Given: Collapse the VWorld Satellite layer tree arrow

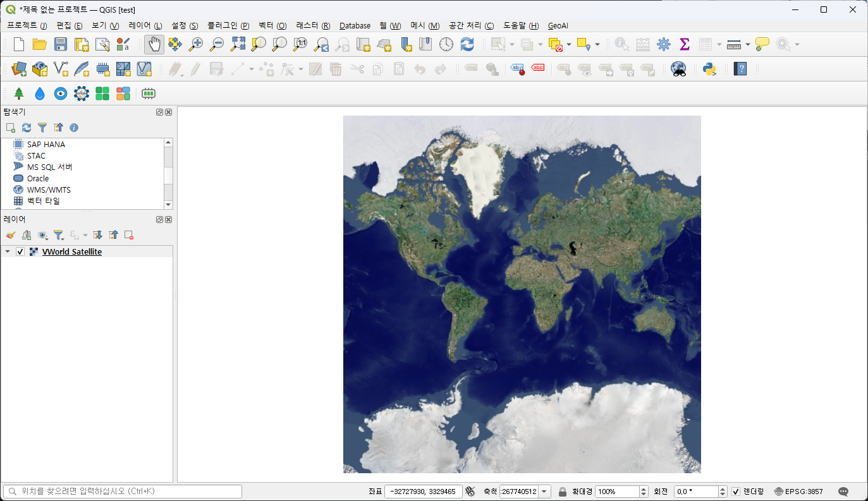Looking at the screenshot, I should (8, 251).
